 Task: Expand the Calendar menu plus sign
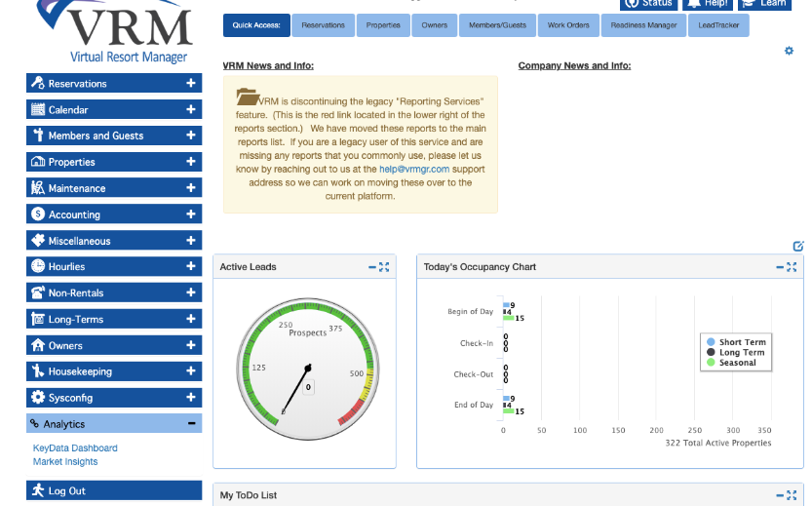tap(191, 109)
